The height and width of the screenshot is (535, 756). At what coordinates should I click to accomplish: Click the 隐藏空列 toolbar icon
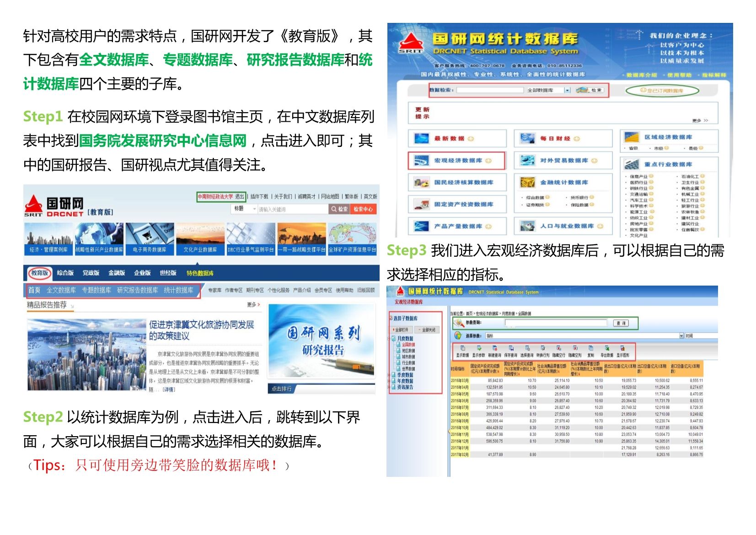point(575,348)
